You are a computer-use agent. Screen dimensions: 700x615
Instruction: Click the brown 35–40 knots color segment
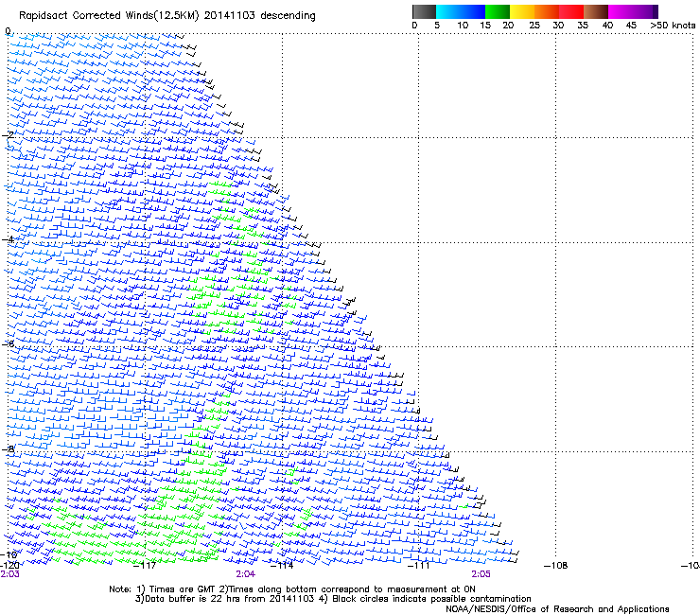[596, 11]
